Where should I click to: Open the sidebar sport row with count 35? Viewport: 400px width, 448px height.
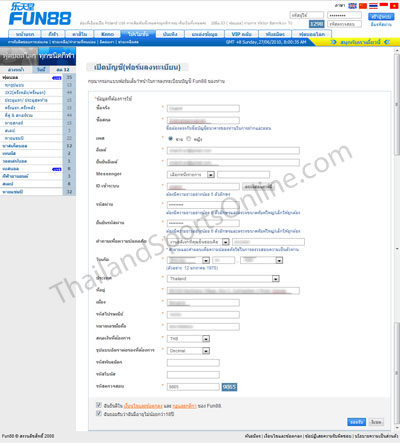click(38, 77)
